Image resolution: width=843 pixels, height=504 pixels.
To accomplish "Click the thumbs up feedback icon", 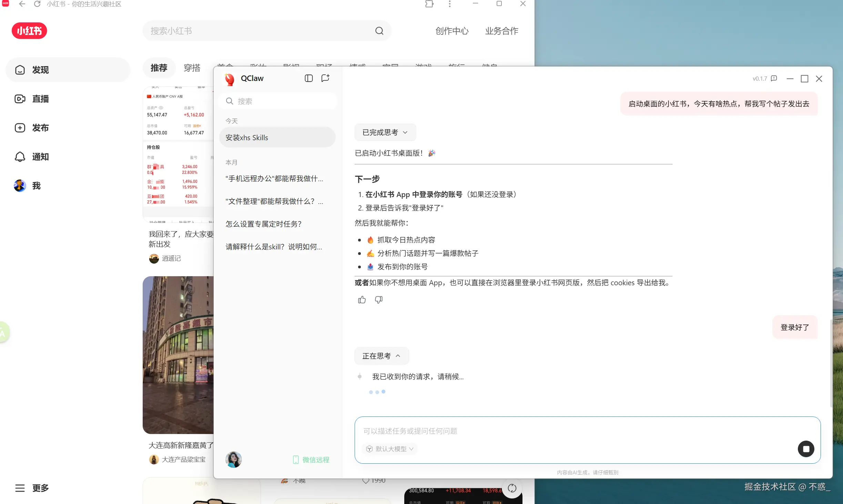I will click(362, 300).
